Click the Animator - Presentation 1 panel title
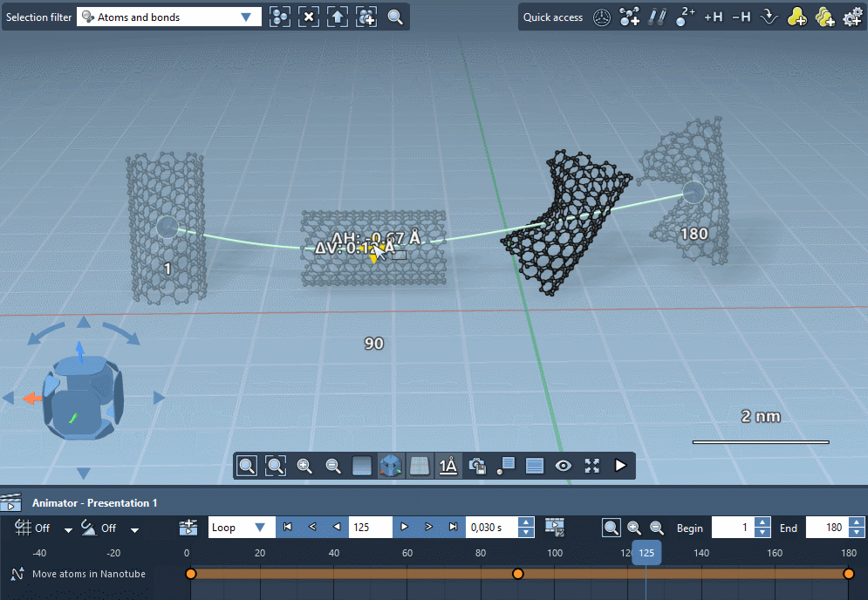Screen dimensions: 868x600 tap(94, 502)
